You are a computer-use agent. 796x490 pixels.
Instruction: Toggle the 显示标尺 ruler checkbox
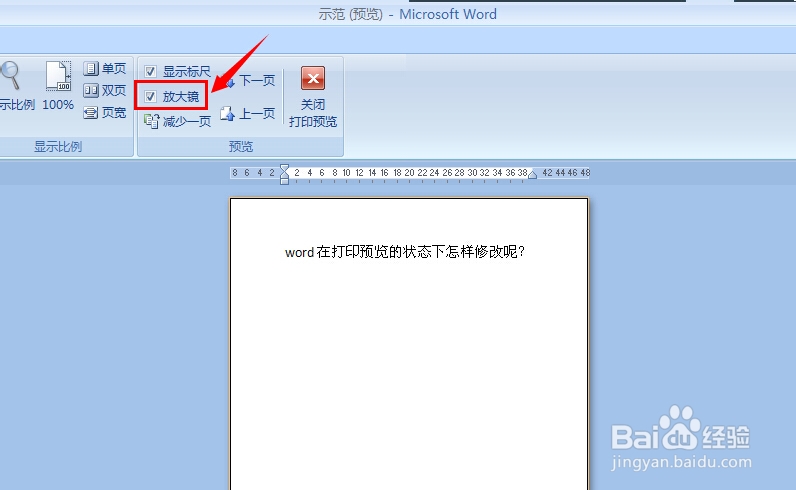pos(150,71)
